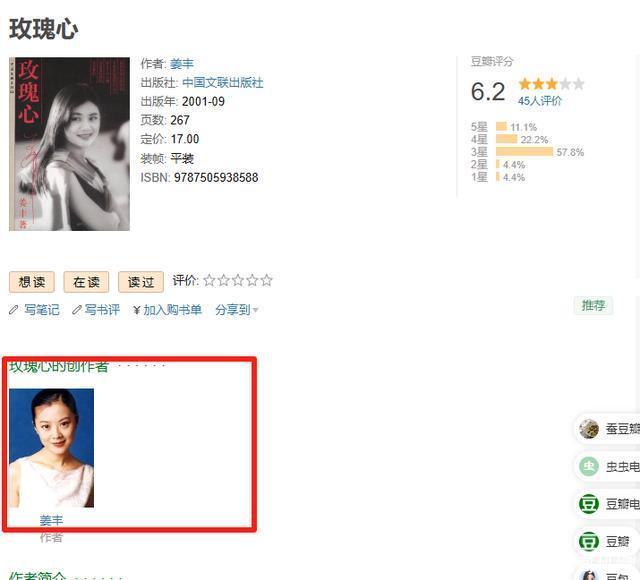This screenshot has height=580, width=640.
Task: Rate the book five stars
Action: (x=267, y=280)
